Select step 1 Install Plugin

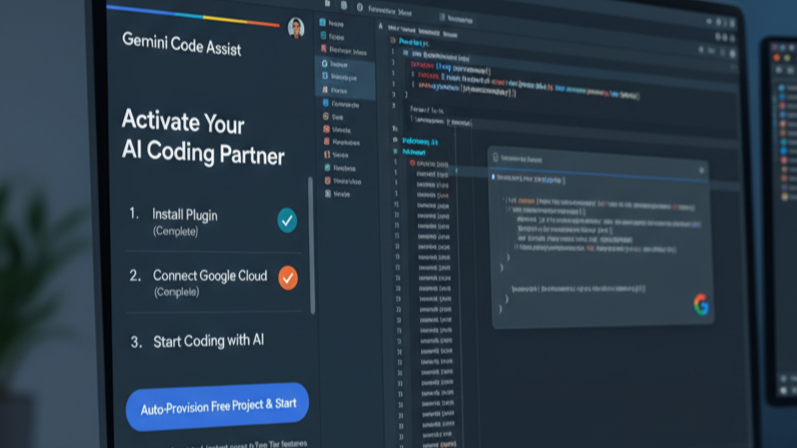tap(212, 222)
